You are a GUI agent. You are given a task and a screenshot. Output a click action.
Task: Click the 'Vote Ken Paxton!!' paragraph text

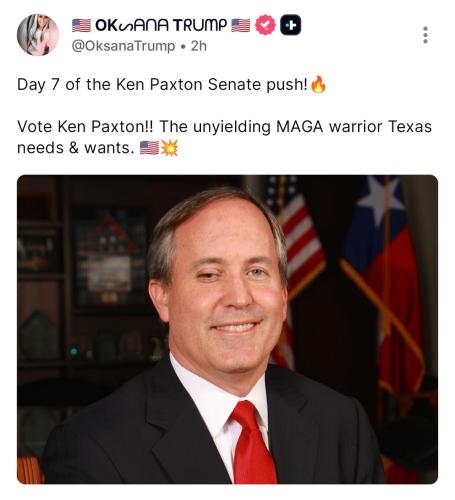pos(224,137)
